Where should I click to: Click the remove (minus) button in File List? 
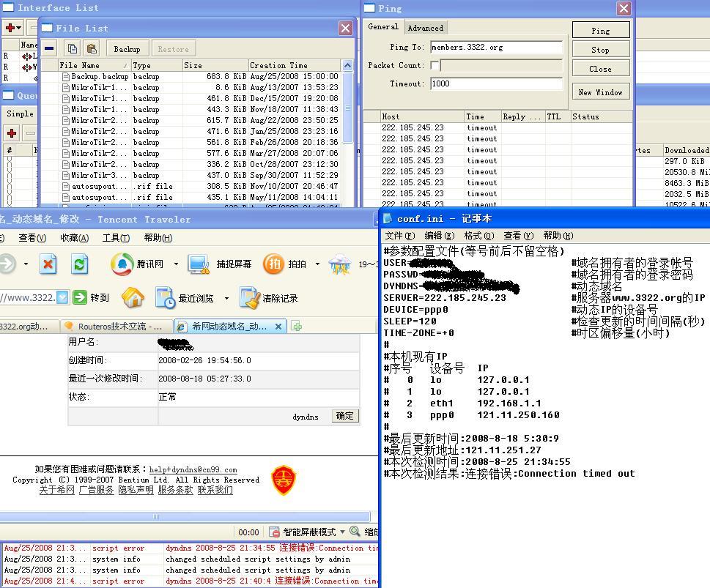[49, 48]
